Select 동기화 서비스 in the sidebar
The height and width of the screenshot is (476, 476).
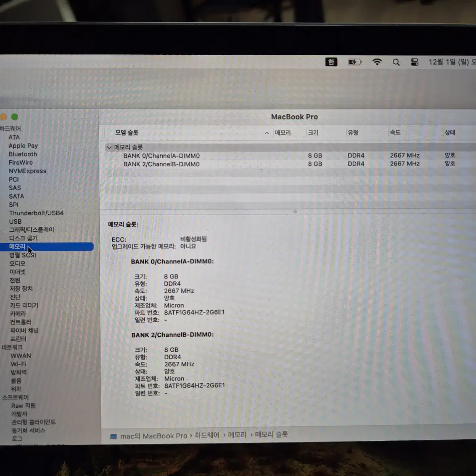(28, 430)
